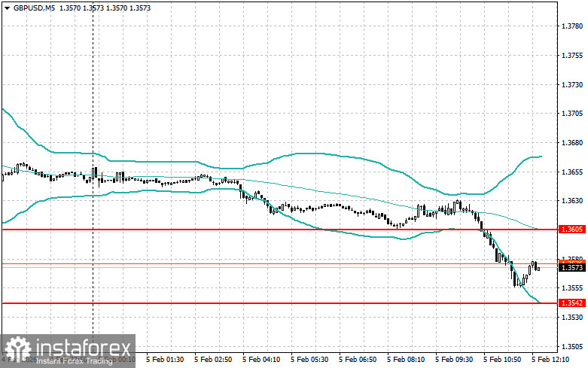
Task: Select the 1.3605 red price level label
Action: pos(572,229)
